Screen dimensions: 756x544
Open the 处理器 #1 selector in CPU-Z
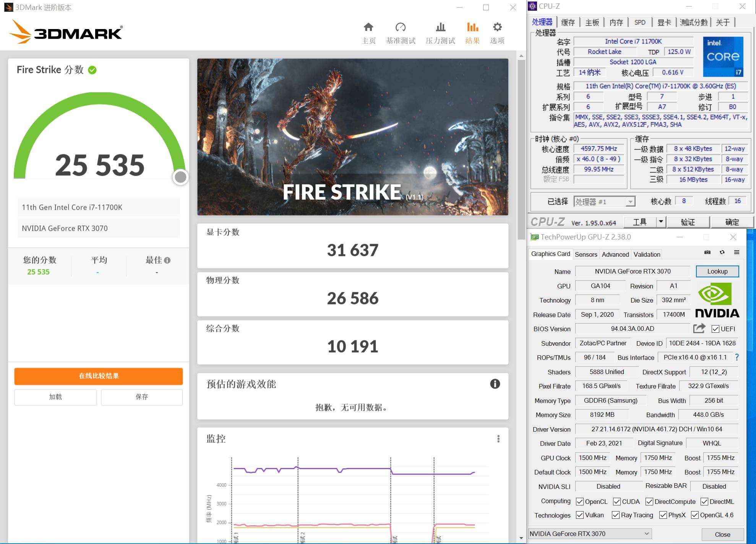point(631,201)
